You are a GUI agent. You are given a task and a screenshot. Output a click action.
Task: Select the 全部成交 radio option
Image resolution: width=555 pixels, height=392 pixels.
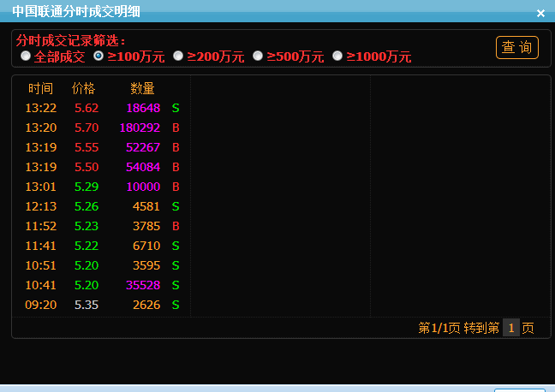click(x=27, y=56)
